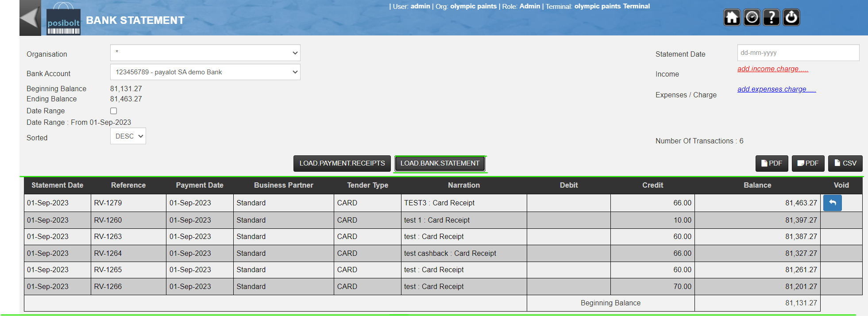
Task: Click narration 'test cashback : Card Receipt'
Action: coord(450,254)
